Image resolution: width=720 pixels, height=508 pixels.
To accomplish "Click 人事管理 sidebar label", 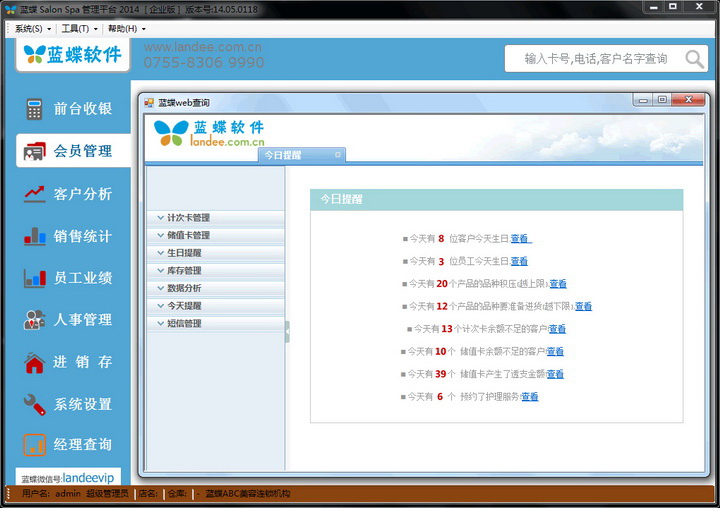I will pyautogui.click(x=83, y=320).
